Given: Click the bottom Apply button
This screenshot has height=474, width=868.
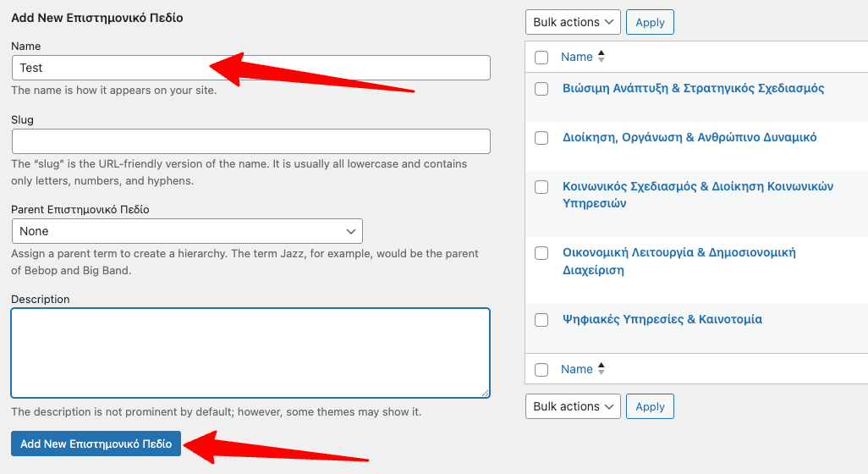Looking at the screenshot, I should 650,406.
